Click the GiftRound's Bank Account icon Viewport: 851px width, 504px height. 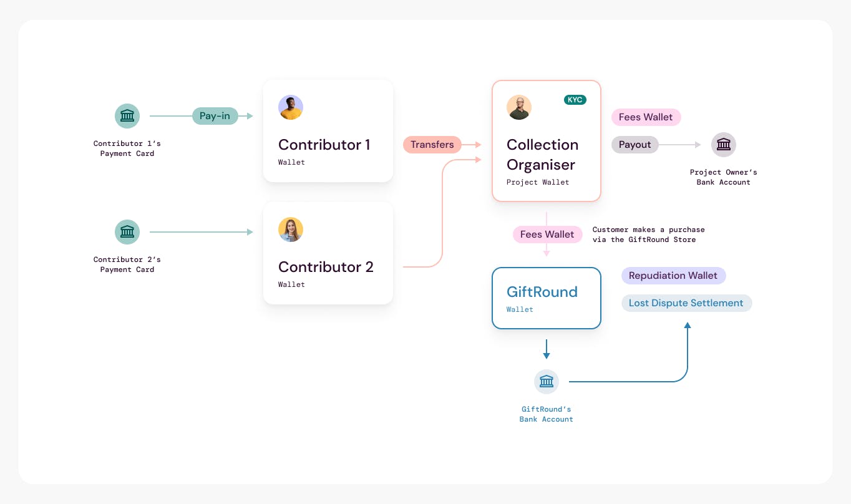[x=547, y=382]
